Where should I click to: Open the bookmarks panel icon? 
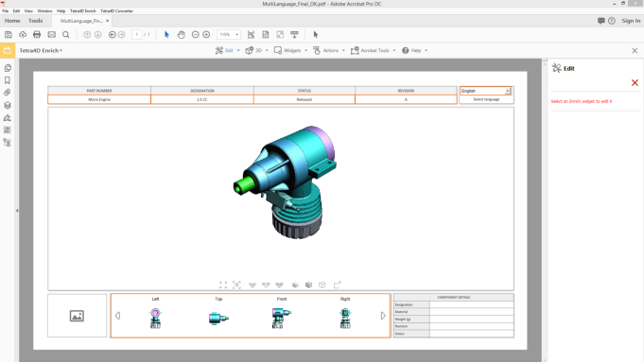pyautogui.click(x=8, y=80)
